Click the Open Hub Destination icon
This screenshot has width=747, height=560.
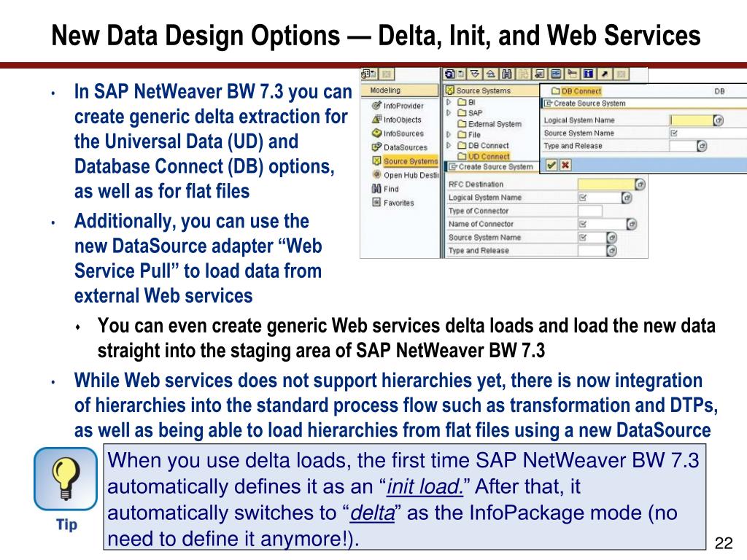[x=376, y=174]
